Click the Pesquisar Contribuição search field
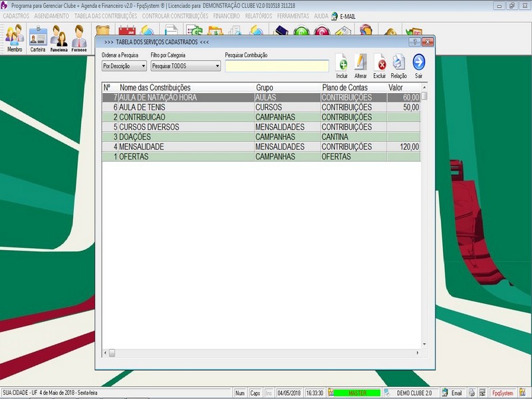532x399 pixels. [277, 66]
